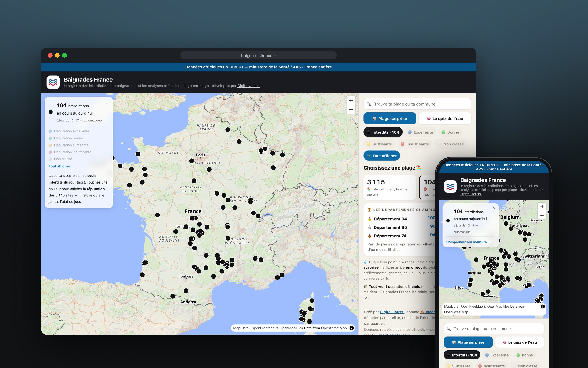Click the macOS yellow minimize dot
Screen dimensions: 588x368
(x=57, y=55)
